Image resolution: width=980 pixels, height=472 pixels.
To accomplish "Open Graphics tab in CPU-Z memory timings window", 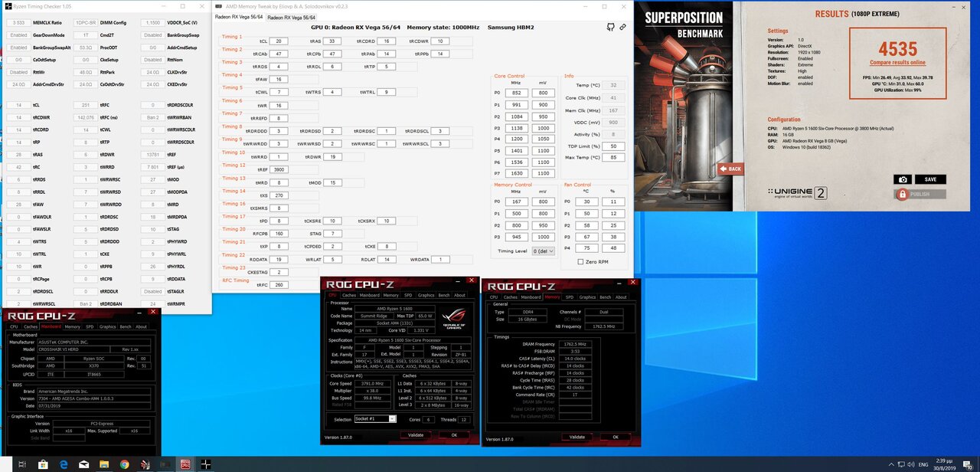I will point(587,297).
